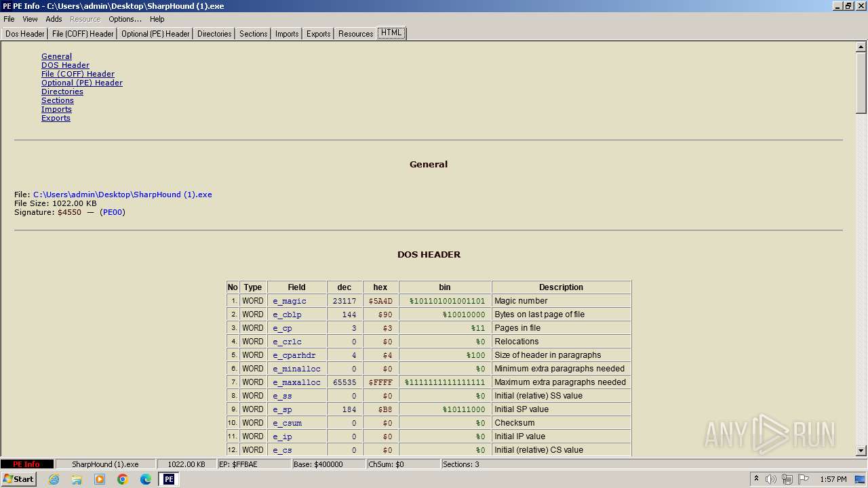
Task: Click the Show desktop button
Action: pyautogui.click(x=861, y=479)
